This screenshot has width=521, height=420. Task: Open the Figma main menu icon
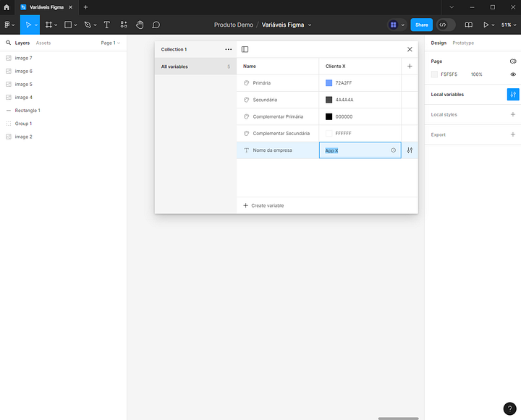(x=7, y=25)
